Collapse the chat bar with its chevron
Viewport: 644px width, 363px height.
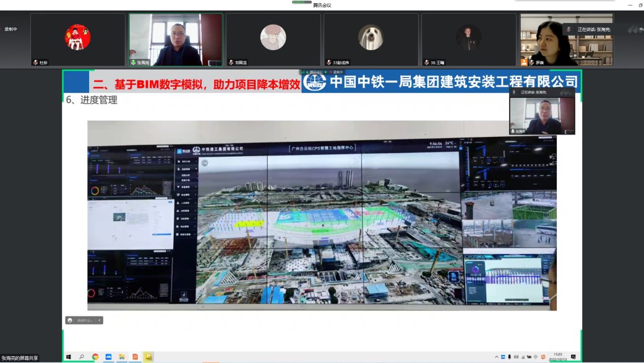click(x=100, y=320)
